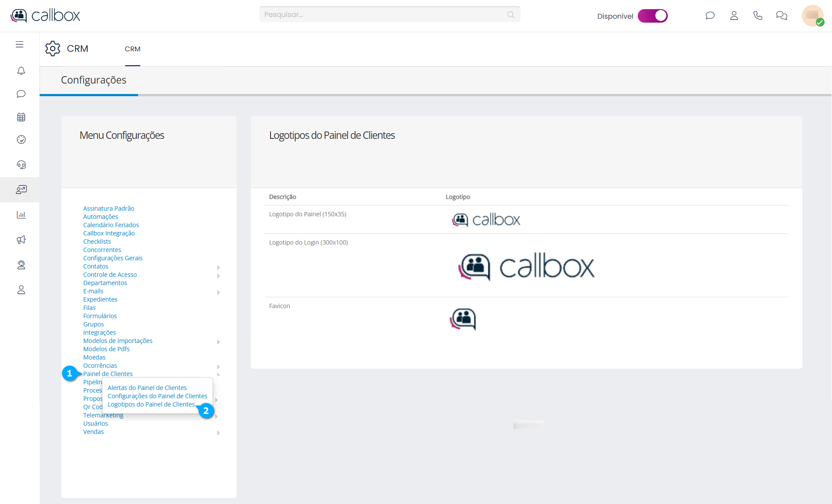Expand the Contatos submenu arrow
The image size is (832, 504).
pos(218,267)
